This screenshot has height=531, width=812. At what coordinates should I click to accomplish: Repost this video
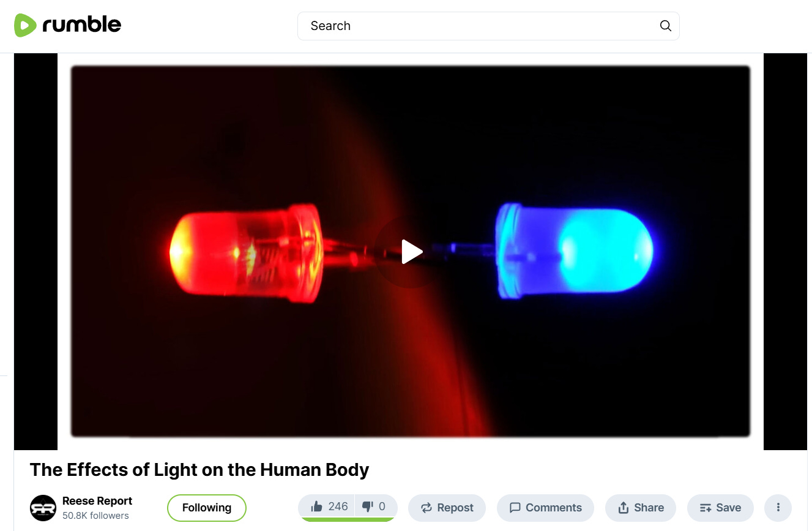tap(447, 508)
